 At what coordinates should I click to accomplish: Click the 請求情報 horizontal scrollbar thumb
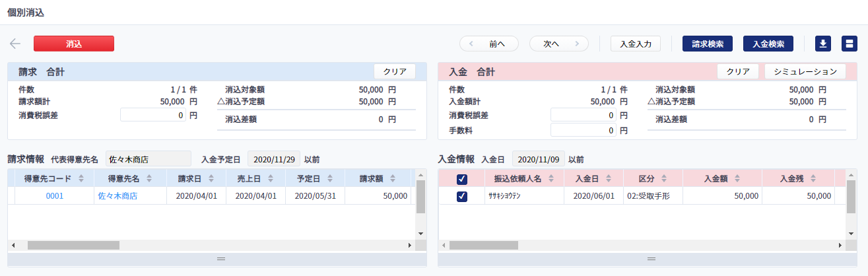coord(73,245)
